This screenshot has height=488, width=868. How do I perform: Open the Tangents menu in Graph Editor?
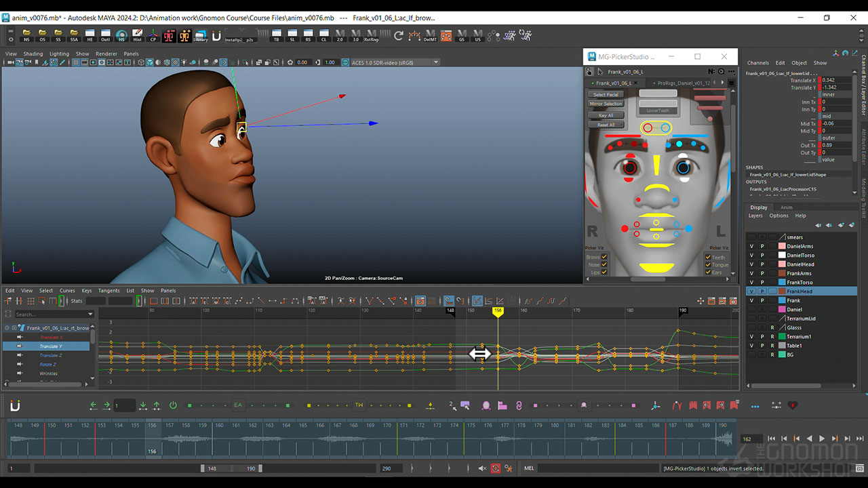[108, 291]
